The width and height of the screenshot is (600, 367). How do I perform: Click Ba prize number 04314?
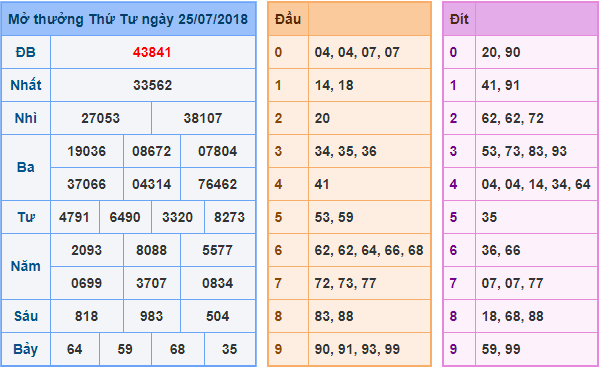click(x=152, y=184)
